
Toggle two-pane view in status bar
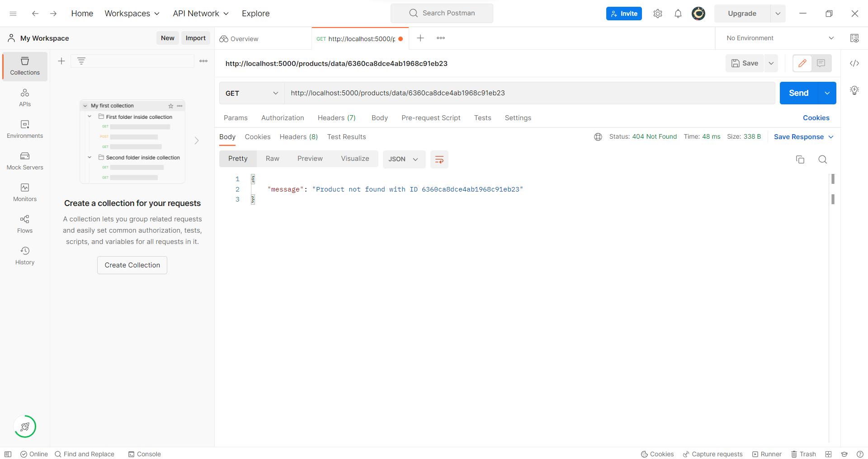pyautogui.click(x=828, y=454)
